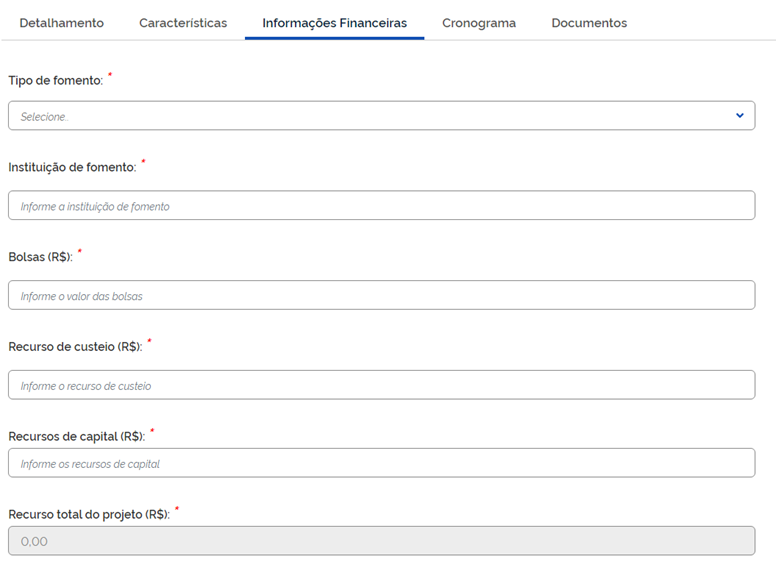The image size is (776, 568).
Task: Click the red asterisk after Recursos de capital
Action: point(152,431)
